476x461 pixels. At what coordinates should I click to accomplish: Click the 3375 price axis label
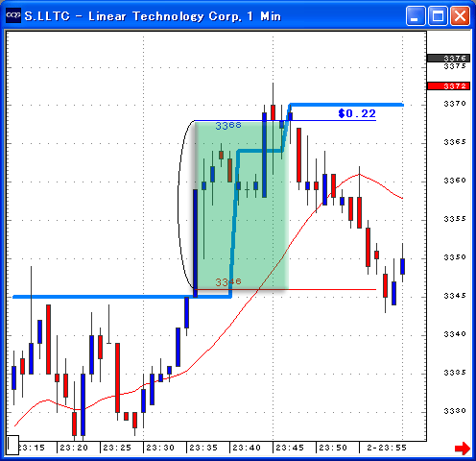[455, 66]
